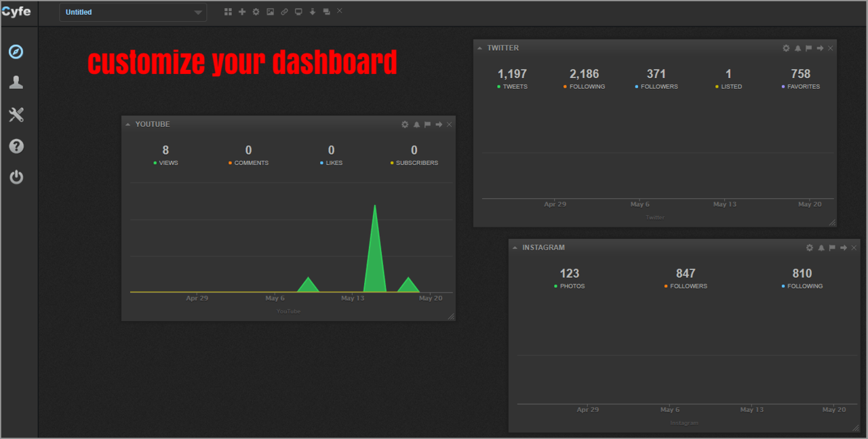868x439 pixels.
Task: Click the Twitter widget bell alert icon
Action: click(x=797, y=48)
